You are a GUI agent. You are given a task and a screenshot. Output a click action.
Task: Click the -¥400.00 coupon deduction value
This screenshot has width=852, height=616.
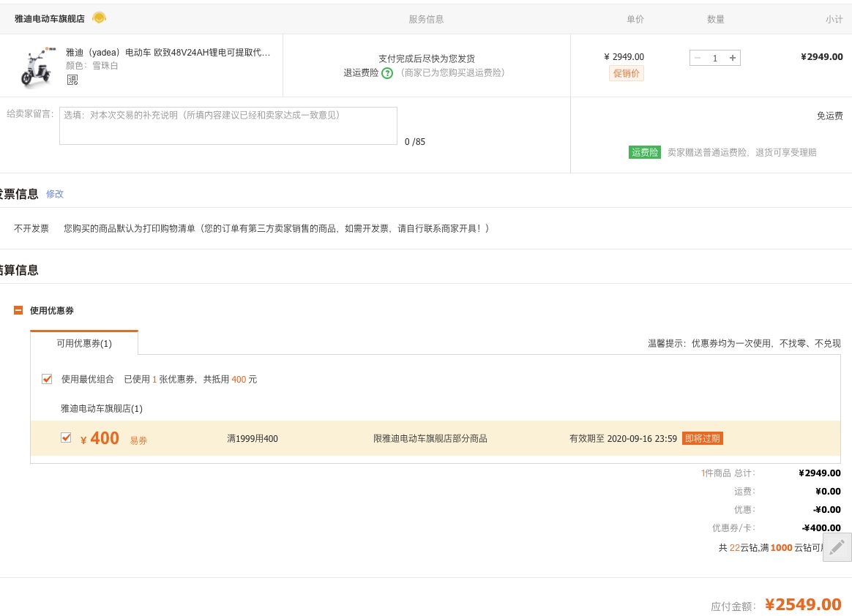click(x=821, y=527)
